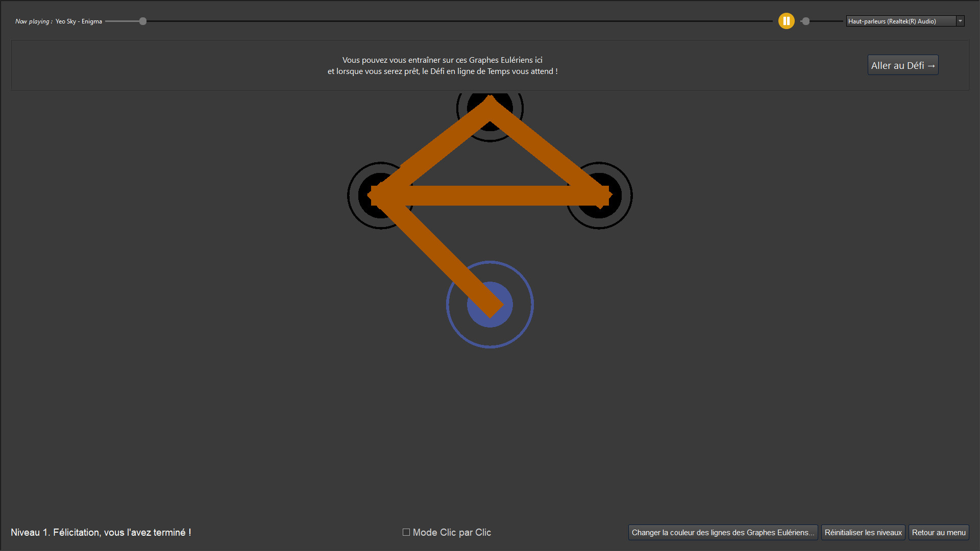The height and width of the screenshot is (551, 980).
Task: Click the orange pause icon in the top bar
Action: click(787, 21)
